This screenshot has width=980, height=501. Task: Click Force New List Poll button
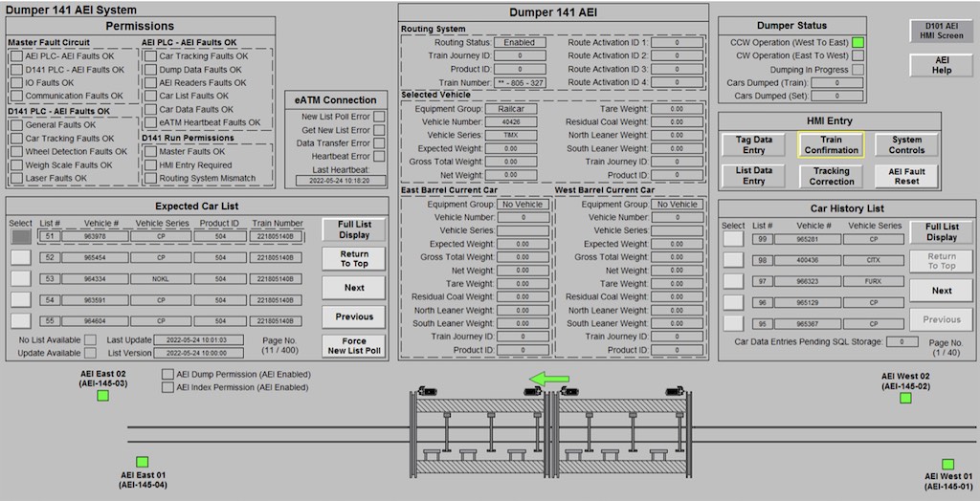point(354,346)
